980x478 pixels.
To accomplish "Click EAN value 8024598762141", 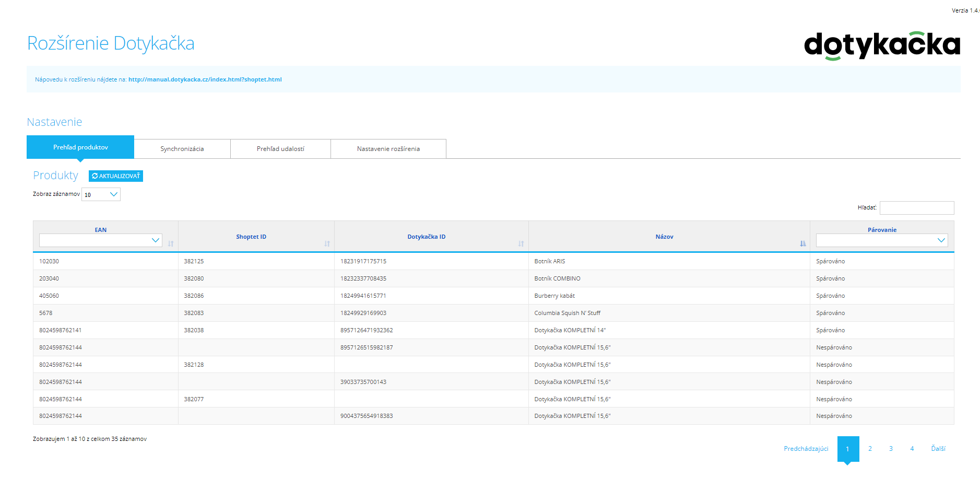I will click(x=61, y=330).
